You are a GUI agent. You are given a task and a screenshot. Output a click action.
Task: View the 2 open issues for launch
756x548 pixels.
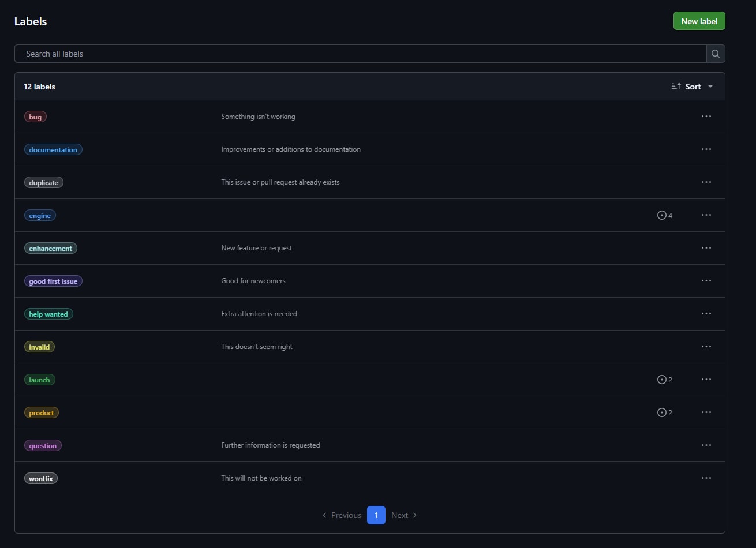(665, 380)
